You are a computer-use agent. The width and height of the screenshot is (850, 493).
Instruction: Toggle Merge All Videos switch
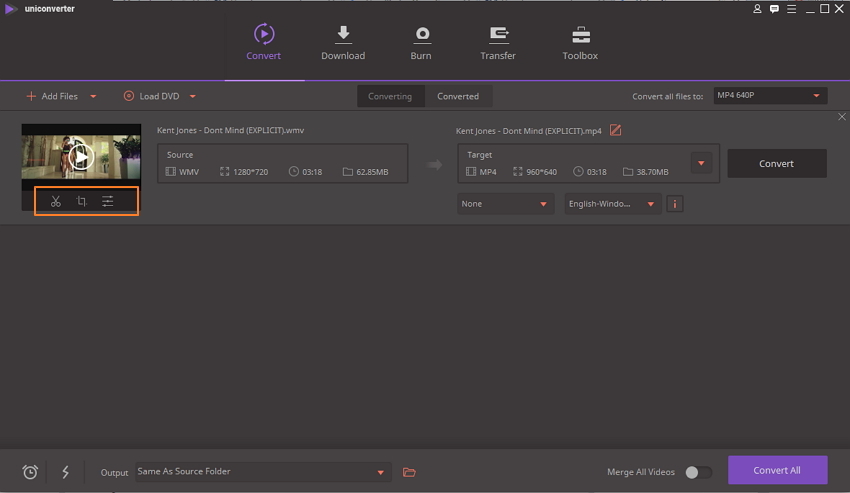pos(698,472)
